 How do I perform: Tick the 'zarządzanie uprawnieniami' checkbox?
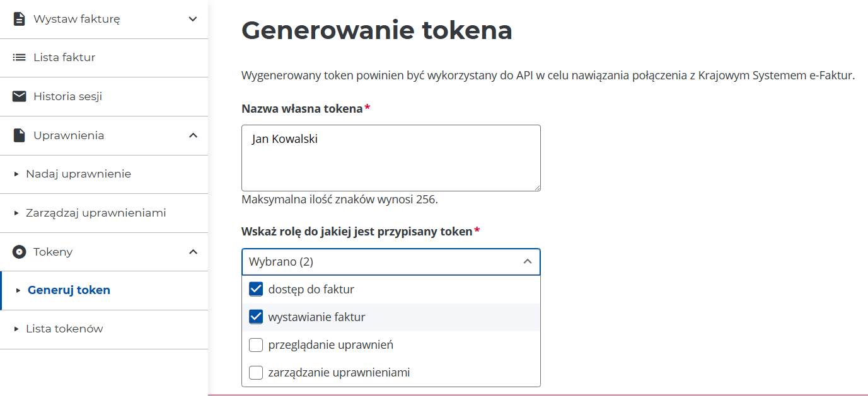click(256, 373)
